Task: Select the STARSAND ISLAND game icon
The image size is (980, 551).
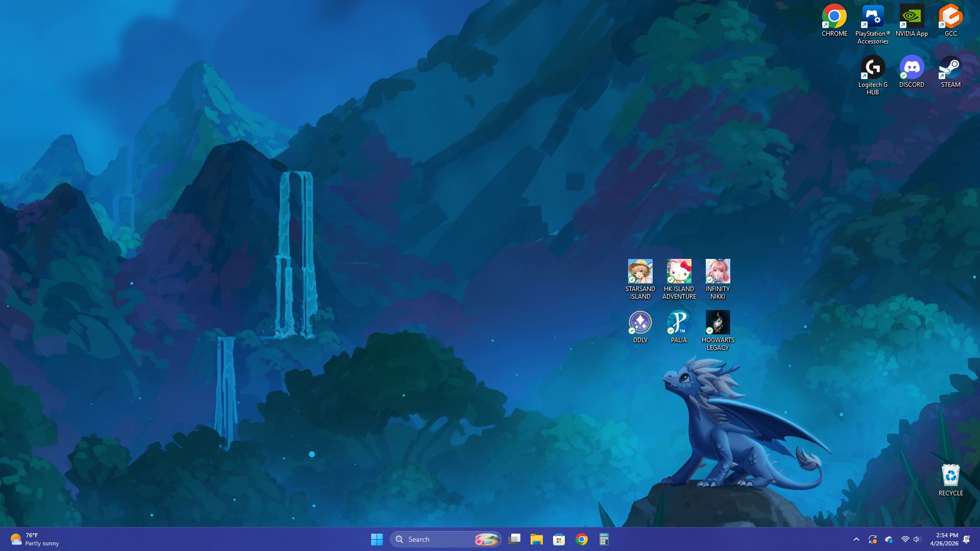Action: pos(640,279)
